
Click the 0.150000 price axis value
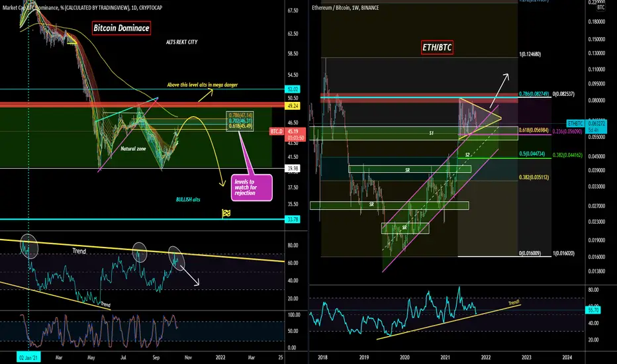coord(596,39)
